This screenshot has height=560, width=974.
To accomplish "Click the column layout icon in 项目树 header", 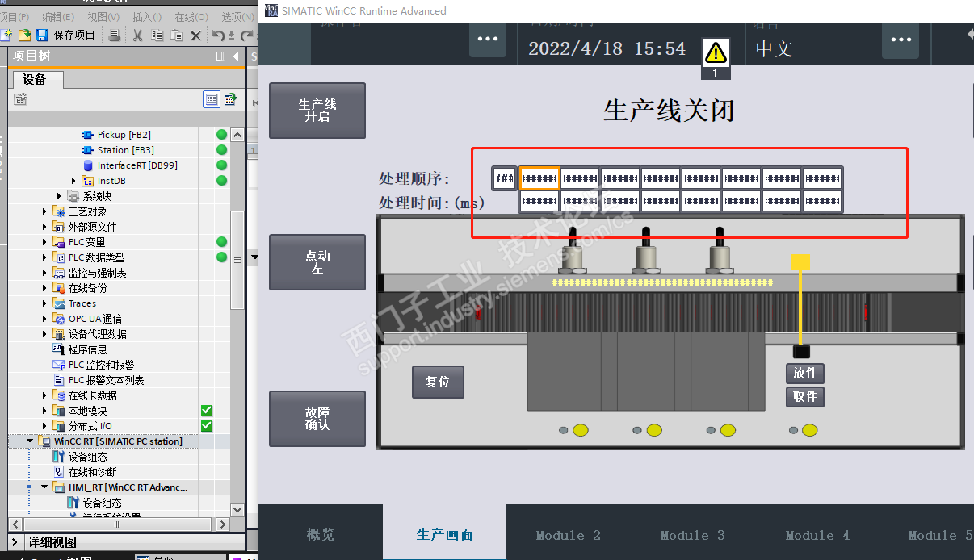I will point(220,56).
